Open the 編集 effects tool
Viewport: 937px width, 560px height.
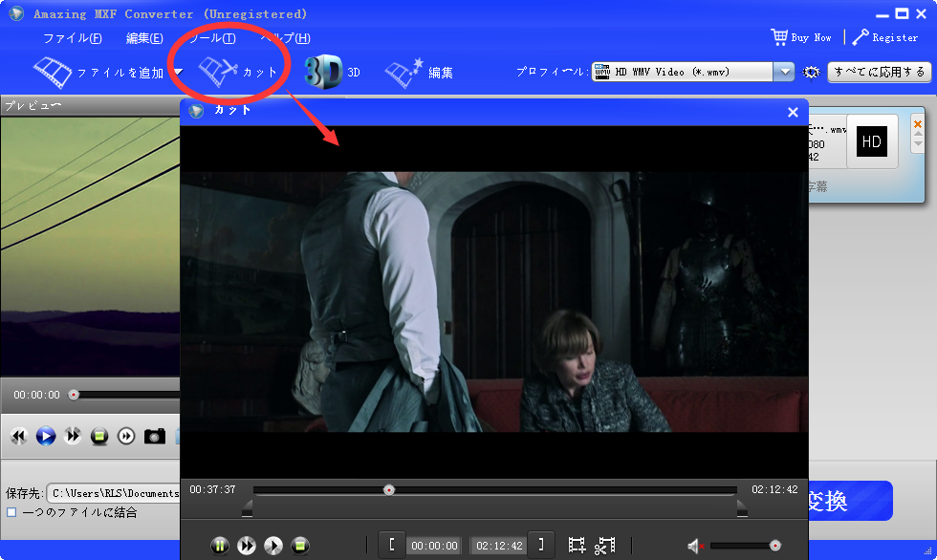[419, 73]
